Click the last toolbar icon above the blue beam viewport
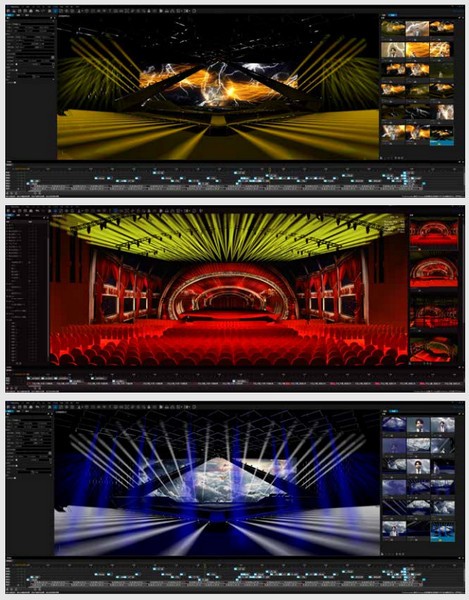 pyautogui.click(x=194, y=407)
